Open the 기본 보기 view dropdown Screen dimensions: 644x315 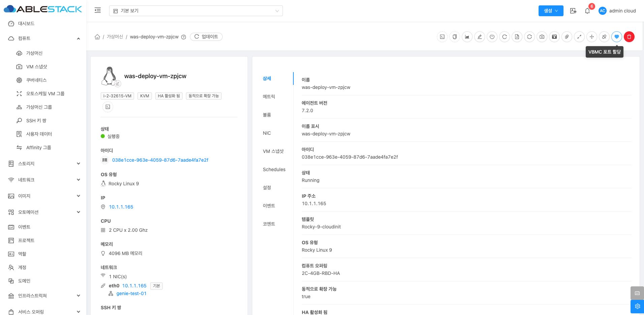[x=196, y=11]
